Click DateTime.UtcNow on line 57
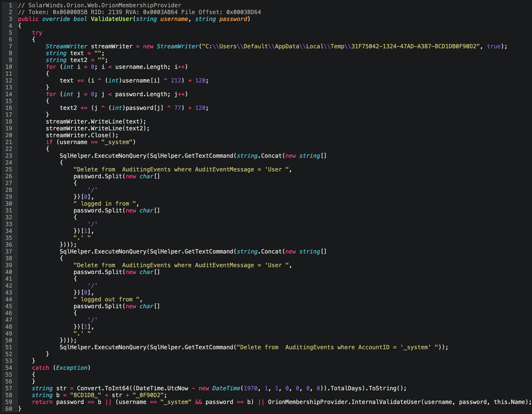This screenshot has height=414, width=532. pos(162,388)
